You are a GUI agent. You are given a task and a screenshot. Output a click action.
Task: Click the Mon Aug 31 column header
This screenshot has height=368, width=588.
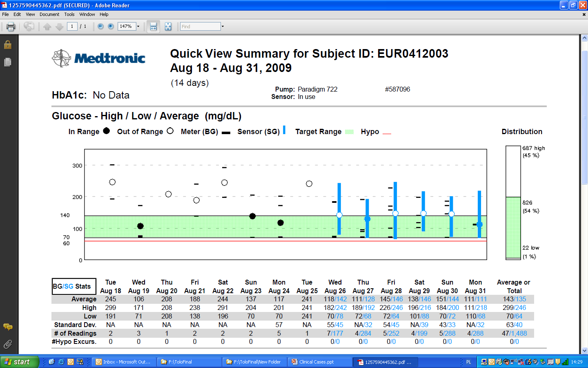coord(475,287)
